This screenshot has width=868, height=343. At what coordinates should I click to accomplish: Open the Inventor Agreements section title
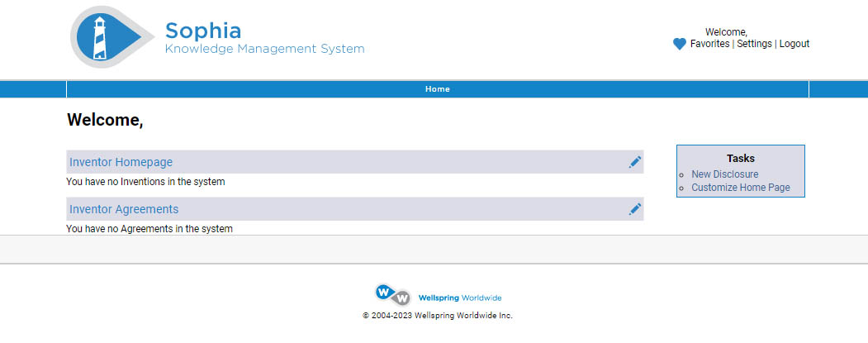pyautogui.click(x=124, y=209)
